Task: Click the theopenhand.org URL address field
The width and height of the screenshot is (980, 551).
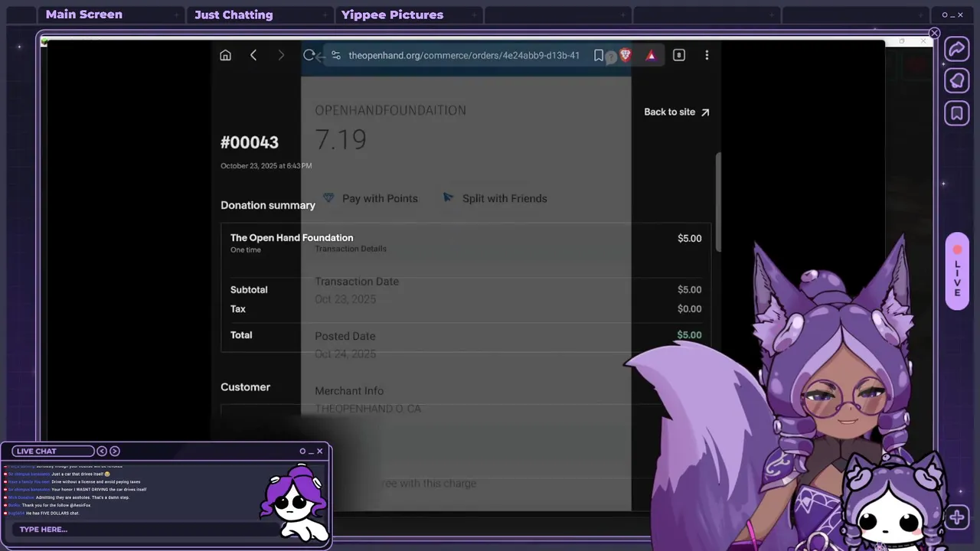Action: tap(464, 55)
